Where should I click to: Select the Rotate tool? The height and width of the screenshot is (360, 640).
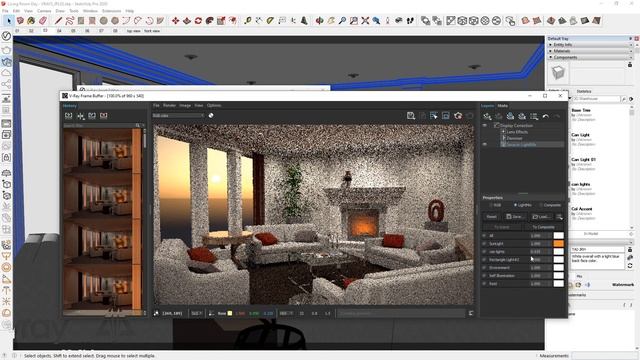click(x=198, y=20)
